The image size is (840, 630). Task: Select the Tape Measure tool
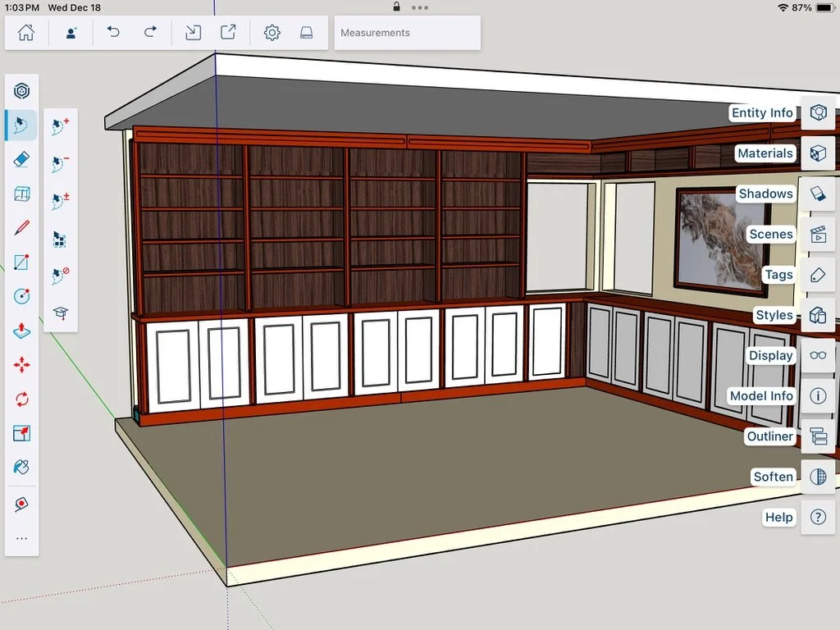coord(21,504)
